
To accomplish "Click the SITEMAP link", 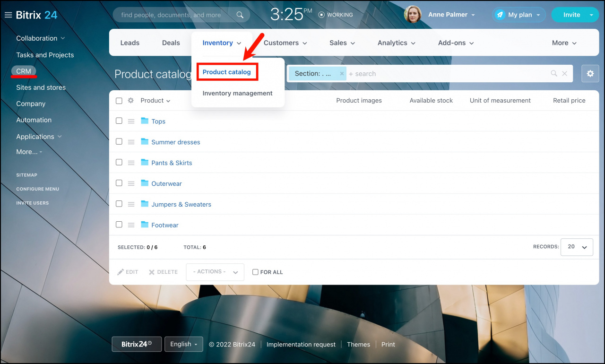I will coord(26,175).
